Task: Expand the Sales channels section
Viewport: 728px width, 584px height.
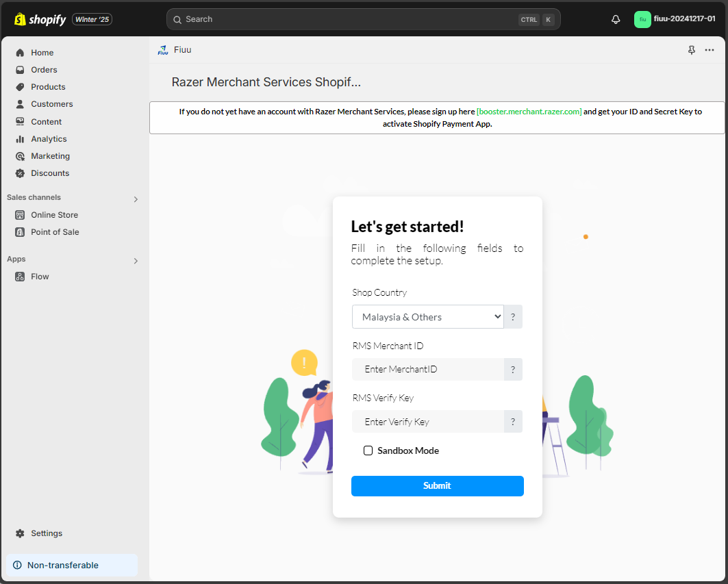Action: pos(136,199)
